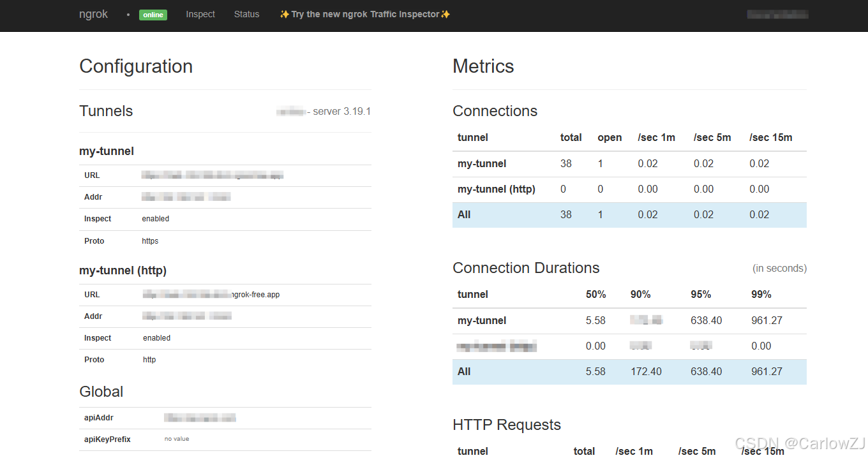Select the 50% column header
This screenshot has height=458, width=868.
(596, 295)
